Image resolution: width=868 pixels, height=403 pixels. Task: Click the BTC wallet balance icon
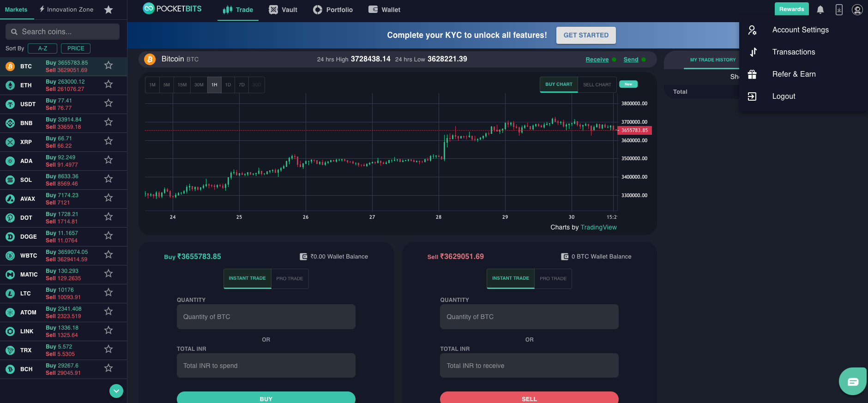coord(565,257)
